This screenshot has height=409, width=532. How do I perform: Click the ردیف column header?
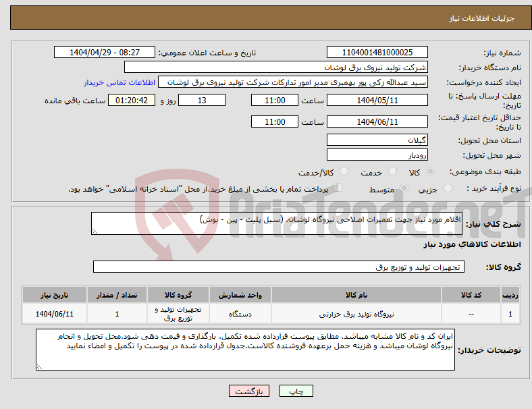pos(510,295)
